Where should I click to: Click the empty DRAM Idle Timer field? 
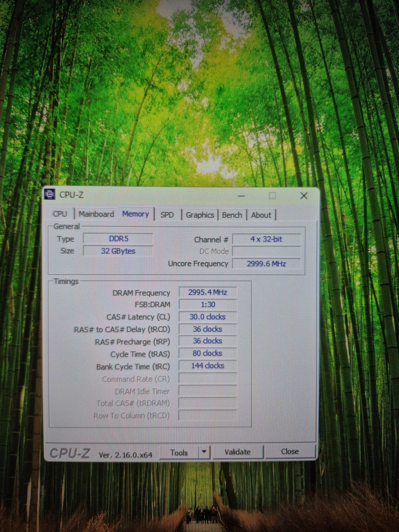tap(208, 391)
